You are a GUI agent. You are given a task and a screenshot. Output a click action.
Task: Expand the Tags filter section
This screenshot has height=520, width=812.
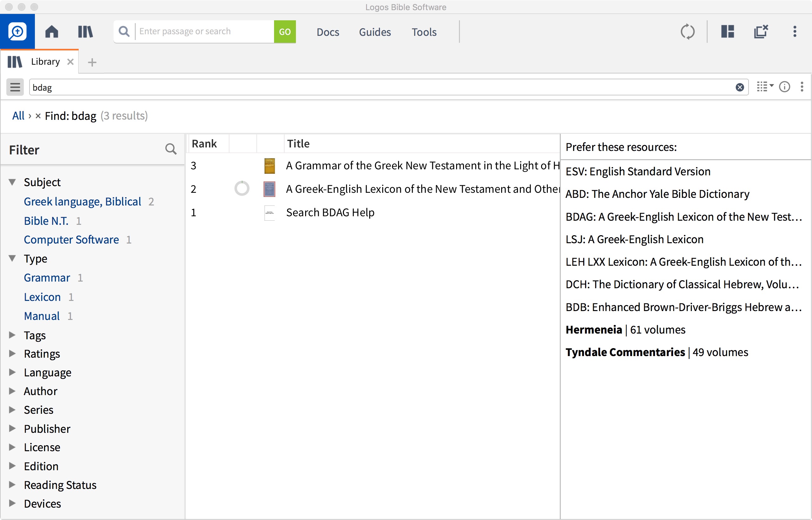pyautogui.click(x=12, y=335)
